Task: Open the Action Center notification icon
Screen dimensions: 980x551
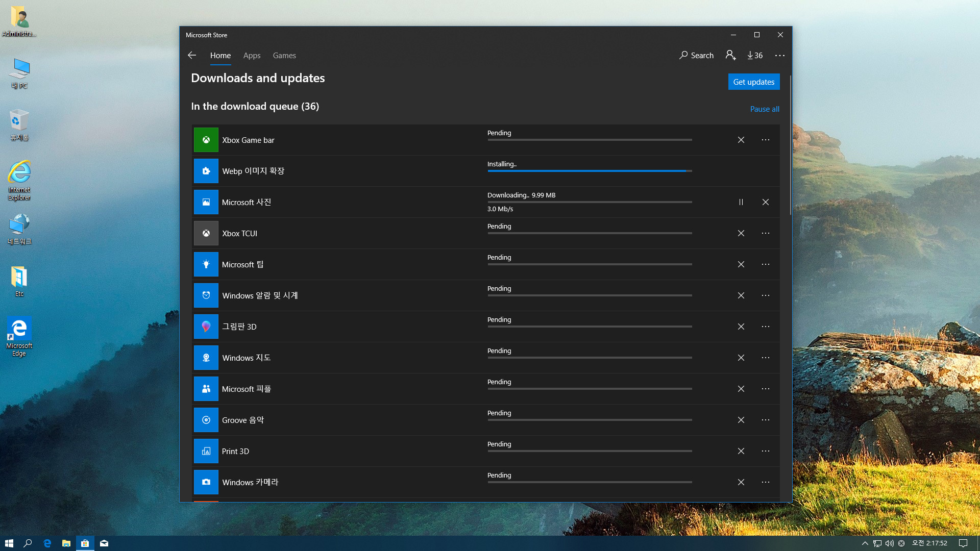Action: click(x=963, y=543)
